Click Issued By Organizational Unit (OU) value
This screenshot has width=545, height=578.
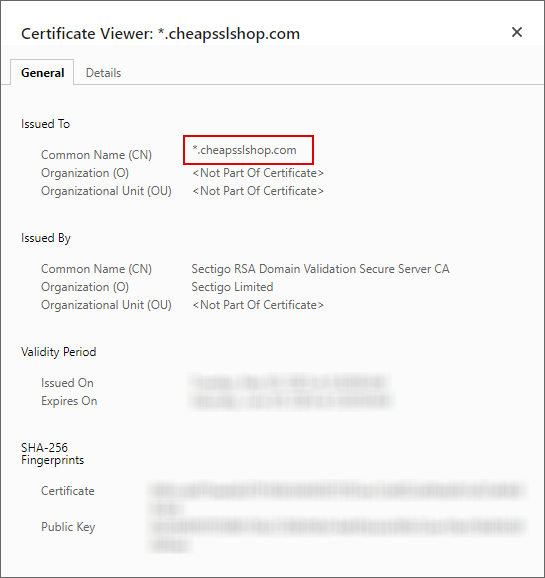point(258,305)
